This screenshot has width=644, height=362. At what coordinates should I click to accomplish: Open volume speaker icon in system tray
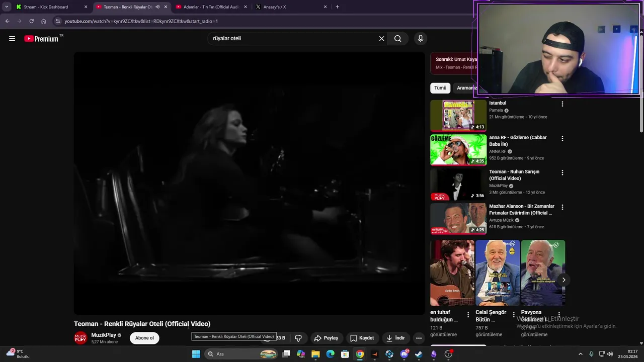click(610, 354)
